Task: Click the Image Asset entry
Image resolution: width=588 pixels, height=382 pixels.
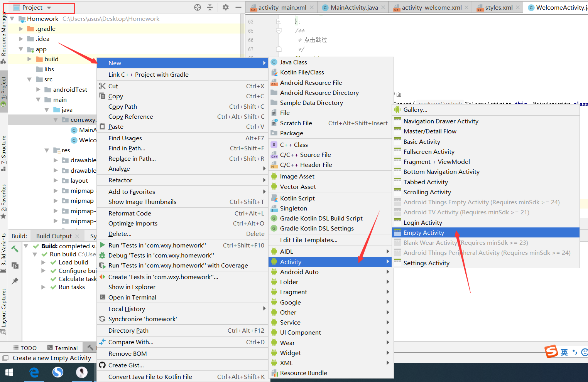Action: pos(331,176)
